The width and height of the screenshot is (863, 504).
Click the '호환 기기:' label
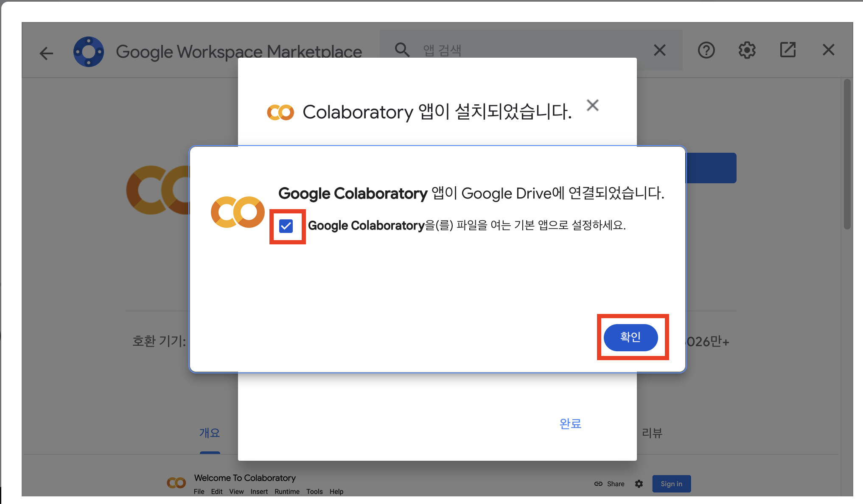click(x=159, y=341)
